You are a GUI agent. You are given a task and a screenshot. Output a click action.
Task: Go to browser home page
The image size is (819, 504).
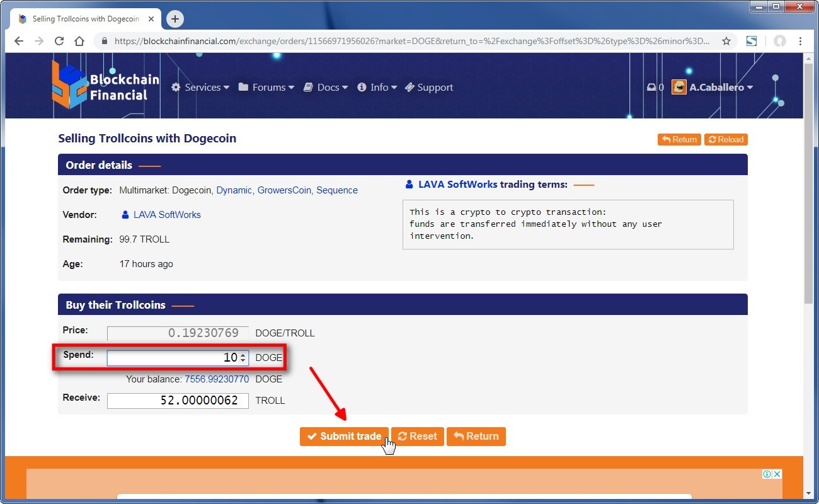point(79,41)
